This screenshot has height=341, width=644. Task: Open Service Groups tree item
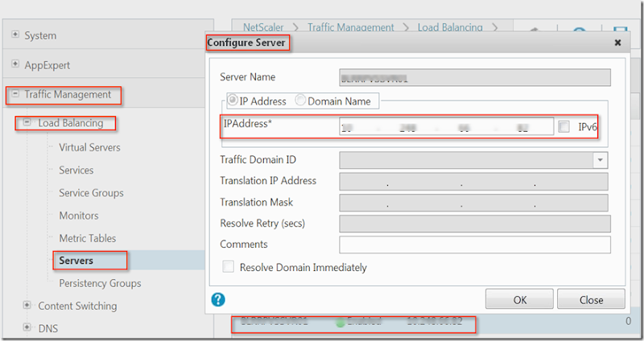click(x=91, y=193)
